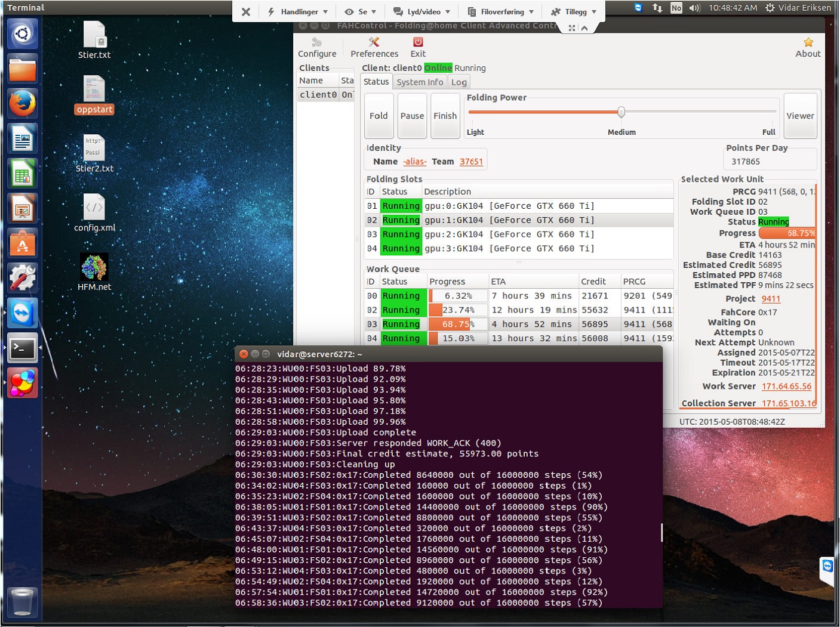Select folding slot 01 gpu:0 row
Screen dimensions: 840x627
click(x=519, y=206)
